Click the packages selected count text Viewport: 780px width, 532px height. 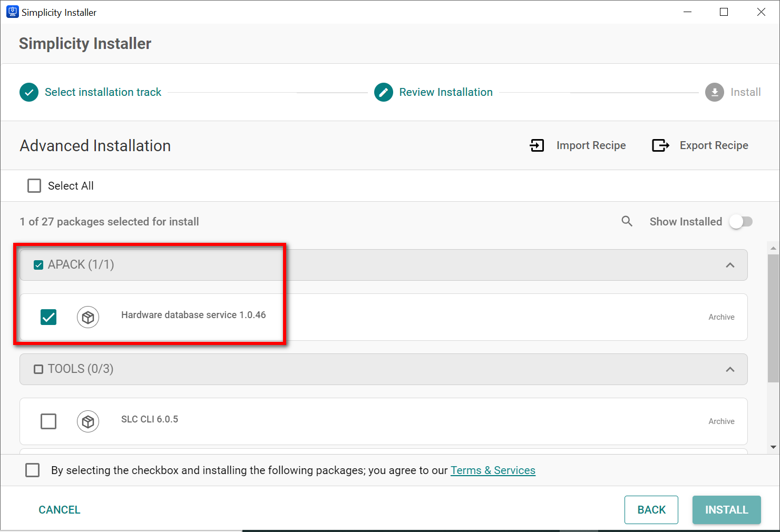[109, 222]
